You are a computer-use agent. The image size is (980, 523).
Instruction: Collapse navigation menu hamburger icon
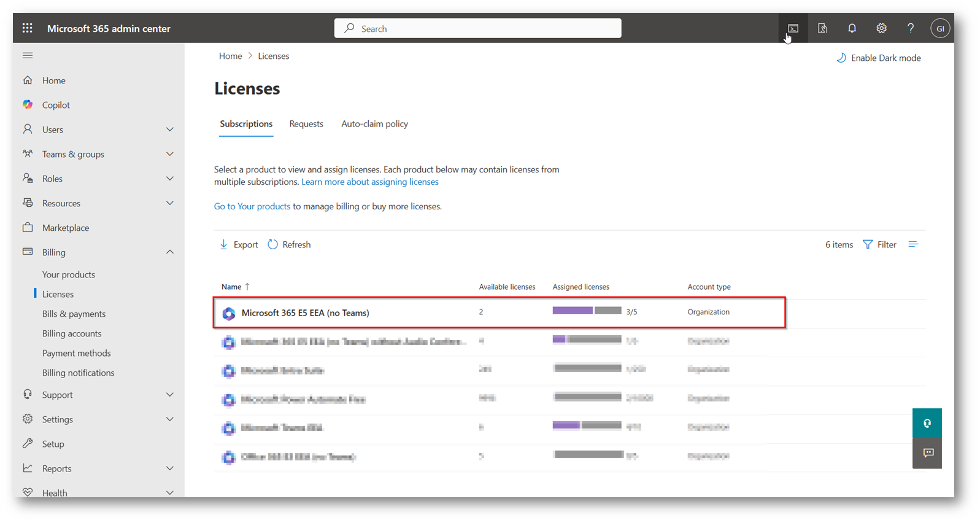[x=28, y=55]
